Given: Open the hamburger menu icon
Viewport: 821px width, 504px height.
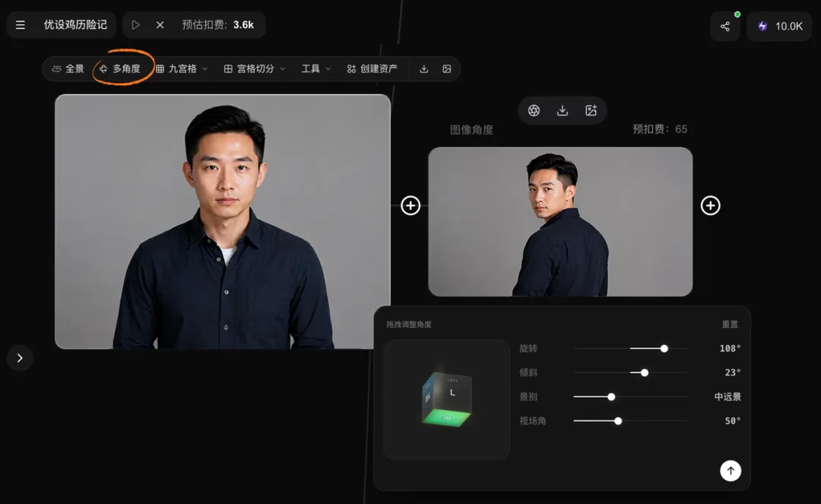Looking at the screenshot, I should tap(21, 25).
